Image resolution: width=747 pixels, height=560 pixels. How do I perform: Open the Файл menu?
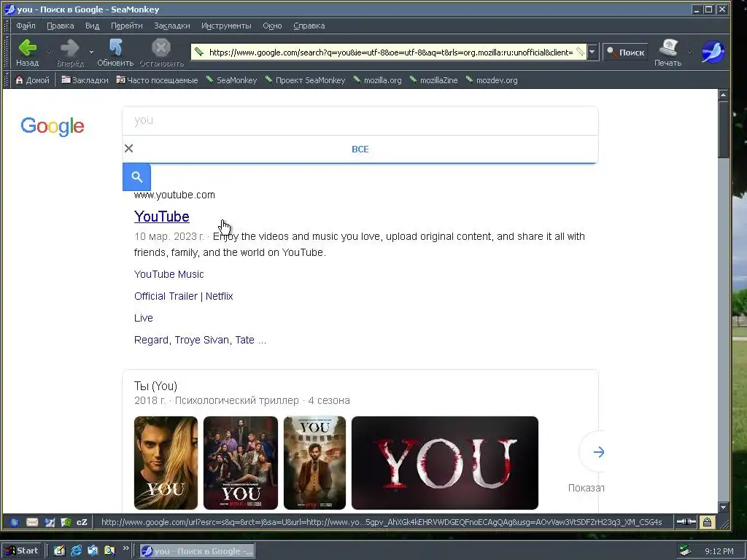tap(26, 26)
